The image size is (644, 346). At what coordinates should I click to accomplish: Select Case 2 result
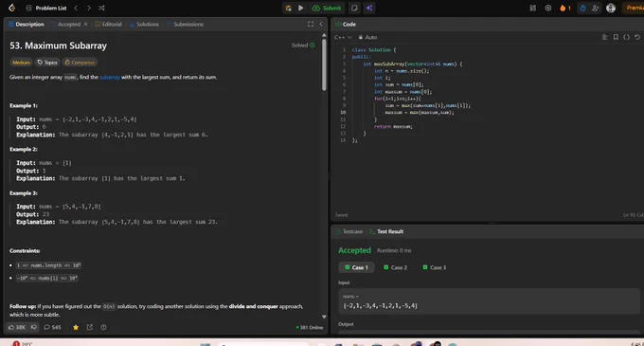(396, 267)
